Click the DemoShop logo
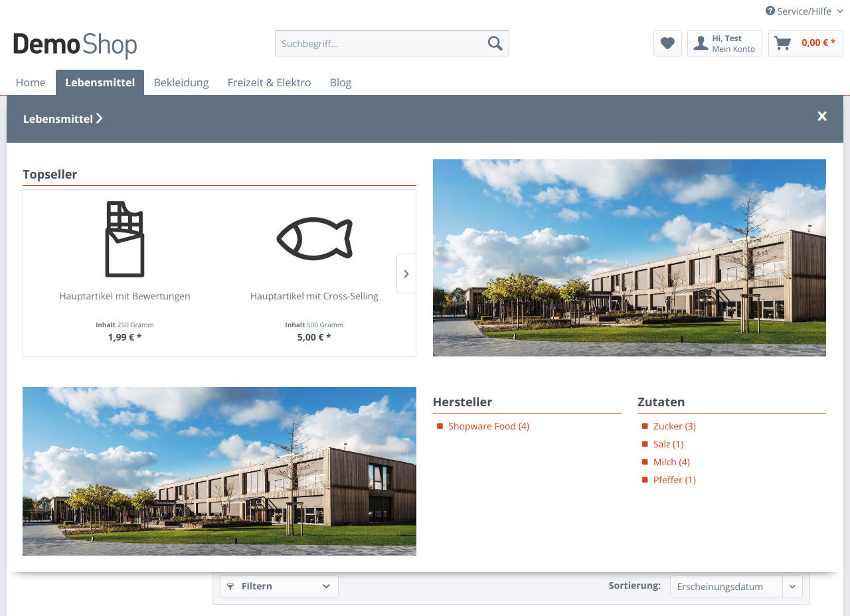Screen dimensions: 850x616 pyautogui.click(x=75, y=44)
